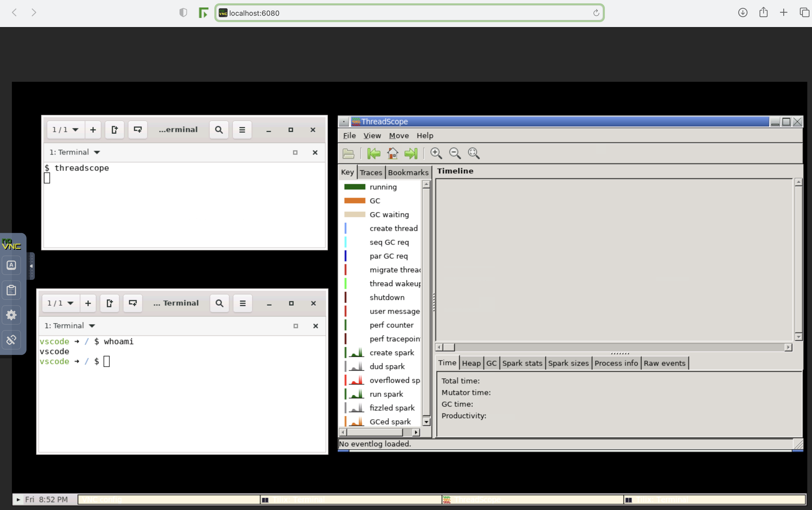Click the search icon in the top terminal
The width and height of the screenshot is (812, 510).
(219, 130)
